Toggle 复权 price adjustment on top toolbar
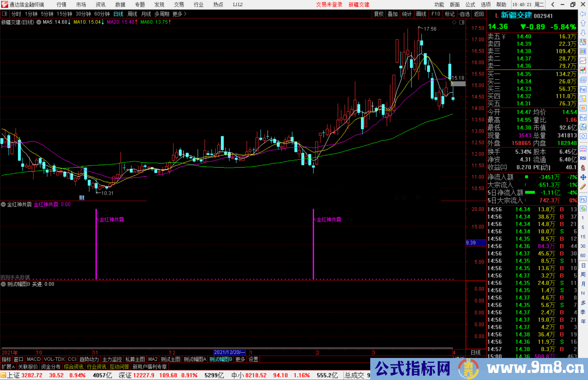 pos(378,14)
